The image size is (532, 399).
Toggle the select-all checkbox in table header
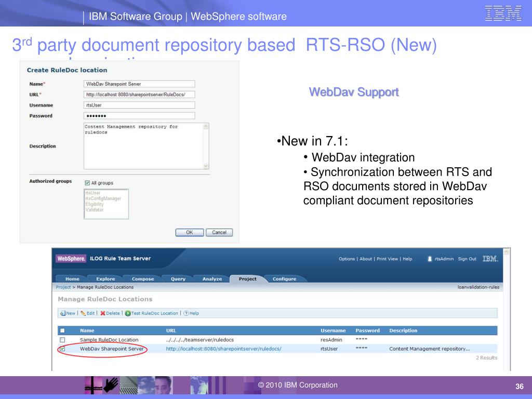(62, 330)
